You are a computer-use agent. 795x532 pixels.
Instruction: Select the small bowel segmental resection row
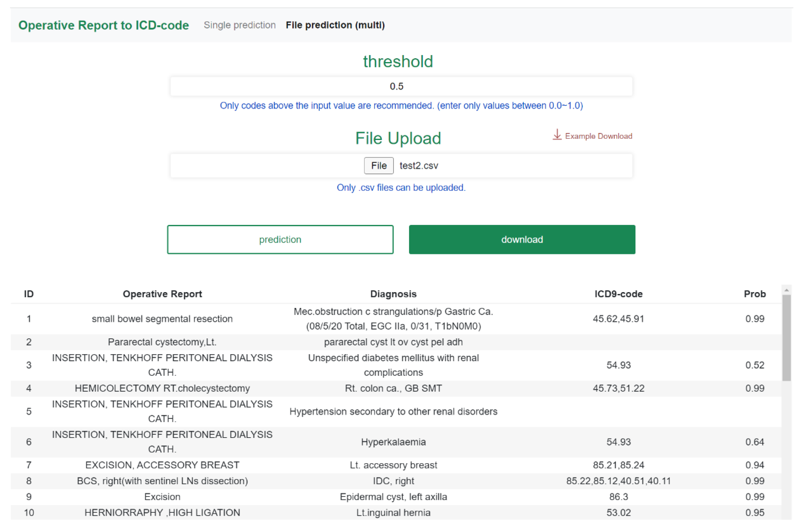(x=162, y=319)
